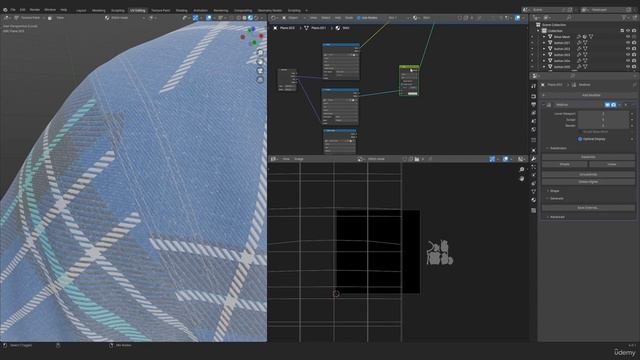This screenshot has width=640, height=360.
Task: Open the Physics properties tab
Action: (533, 175)
